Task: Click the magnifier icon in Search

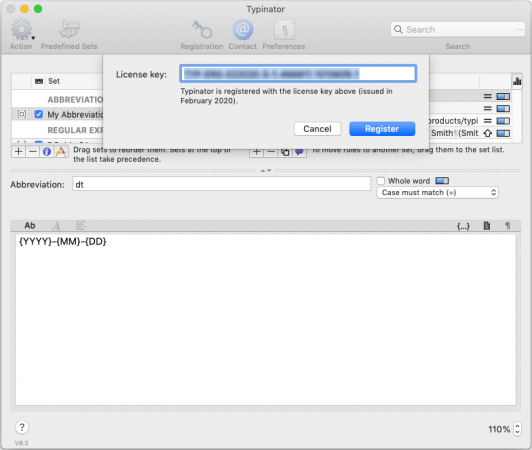Action: pyautogui.click(x=398, y=30)
